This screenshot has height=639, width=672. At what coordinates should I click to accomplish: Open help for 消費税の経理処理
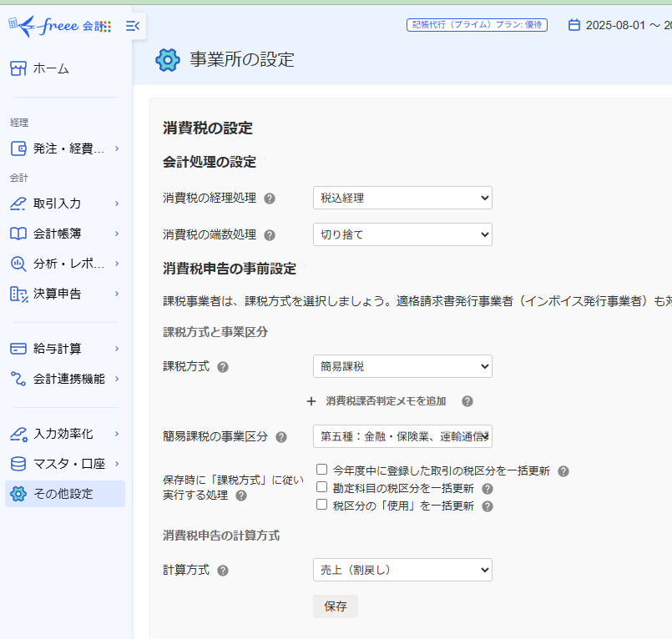[x=269, y=199]
